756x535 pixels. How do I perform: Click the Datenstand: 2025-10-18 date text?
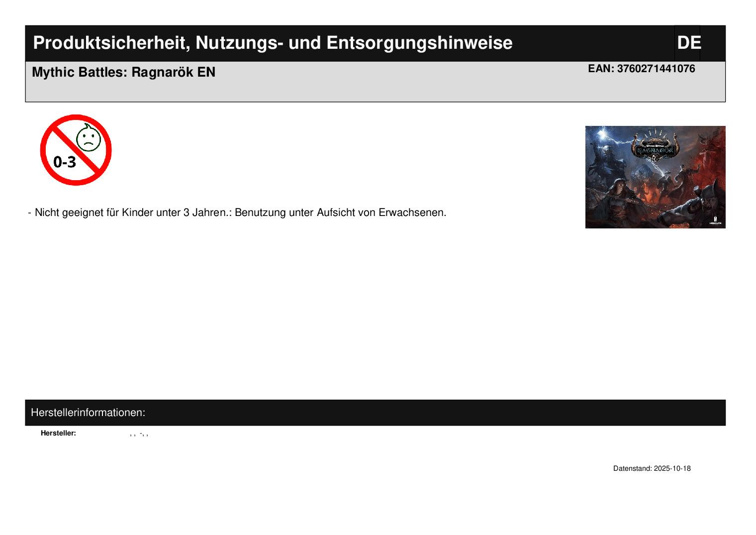[x=652, y=468]
